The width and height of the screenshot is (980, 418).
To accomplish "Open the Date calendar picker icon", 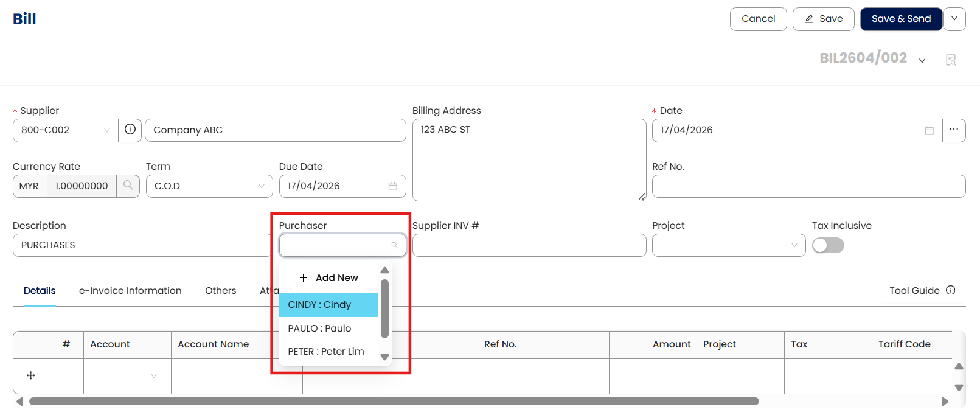I will tap(929, 130).
